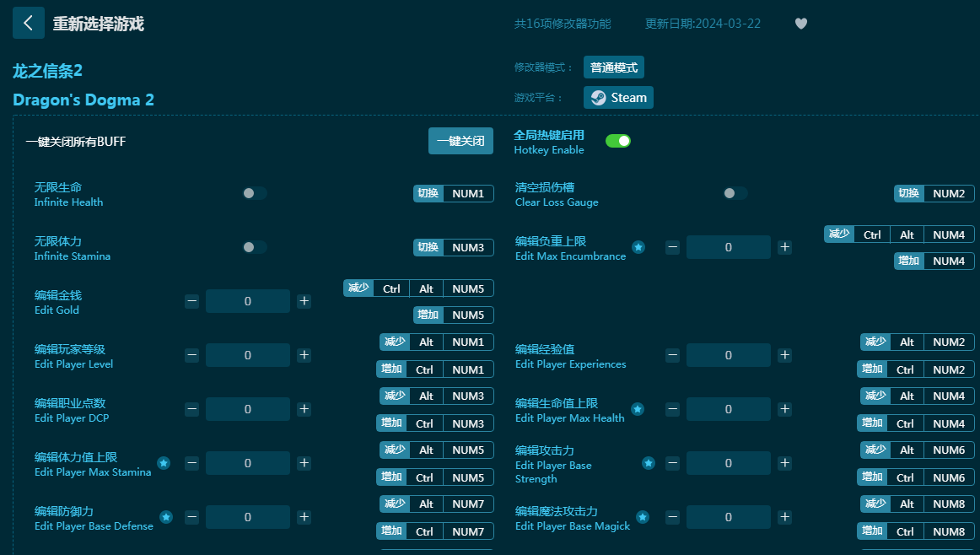Decrease Edit Player Max Health value

tap(672, 409)
